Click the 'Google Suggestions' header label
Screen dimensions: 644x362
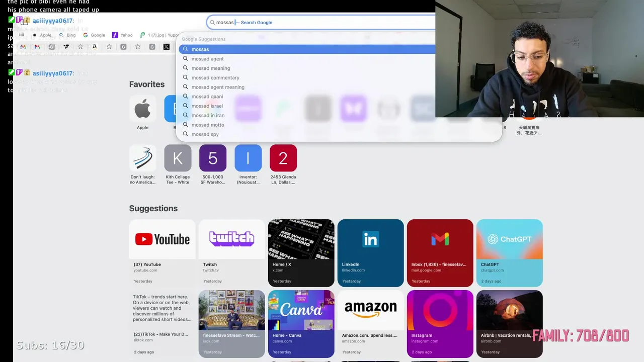coord(204,39)
